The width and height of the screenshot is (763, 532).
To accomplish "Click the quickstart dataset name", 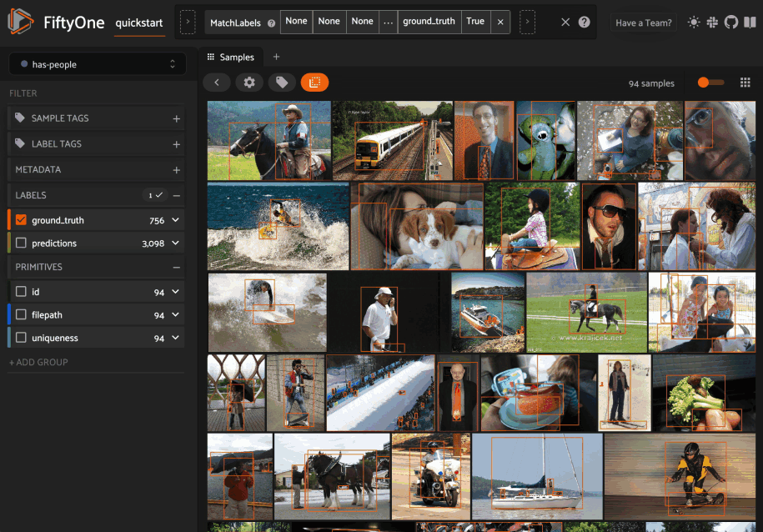I will pos(139,23).
